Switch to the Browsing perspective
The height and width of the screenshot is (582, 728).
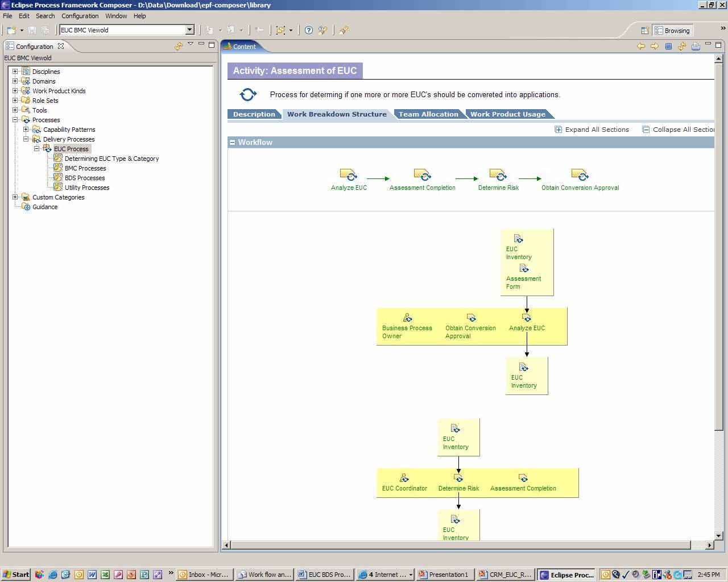(672, 31)
